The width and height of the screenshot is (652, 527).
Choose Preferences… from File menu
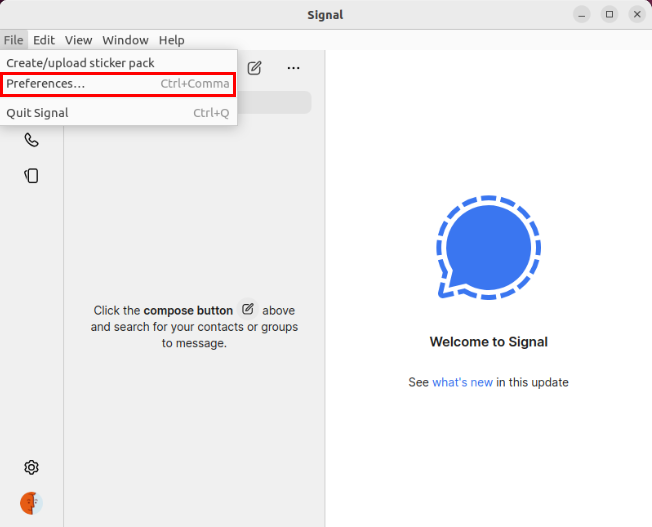pos(119,84)
